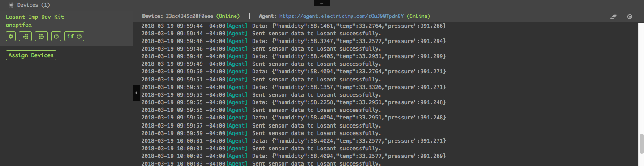Select the Devices (1) panel header
Viewport: 644px width, 166px height.
(x=34, y=4)
